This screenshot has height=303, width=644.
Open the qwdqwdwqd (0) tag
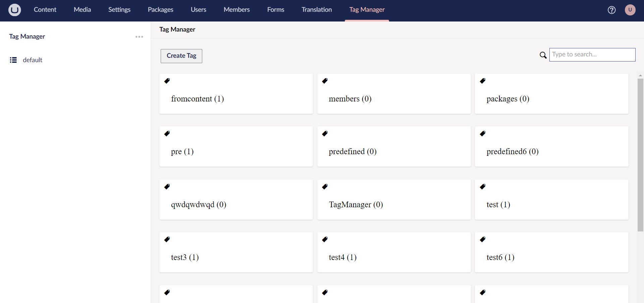coord(236,200)
